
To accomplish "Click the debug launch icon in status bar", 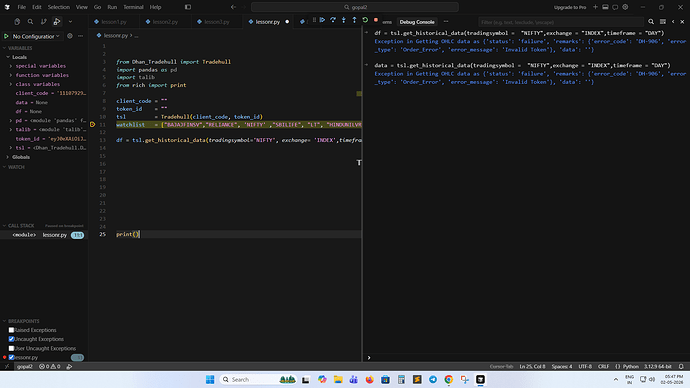I will click(70, 366).
